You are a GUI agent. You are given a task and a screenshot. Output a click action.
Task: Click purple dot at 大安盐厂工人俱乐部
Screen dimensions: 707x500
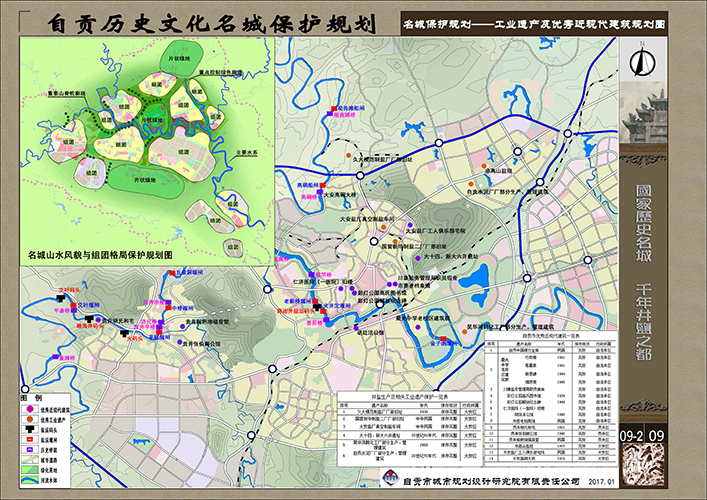click(x=410, y=225)
